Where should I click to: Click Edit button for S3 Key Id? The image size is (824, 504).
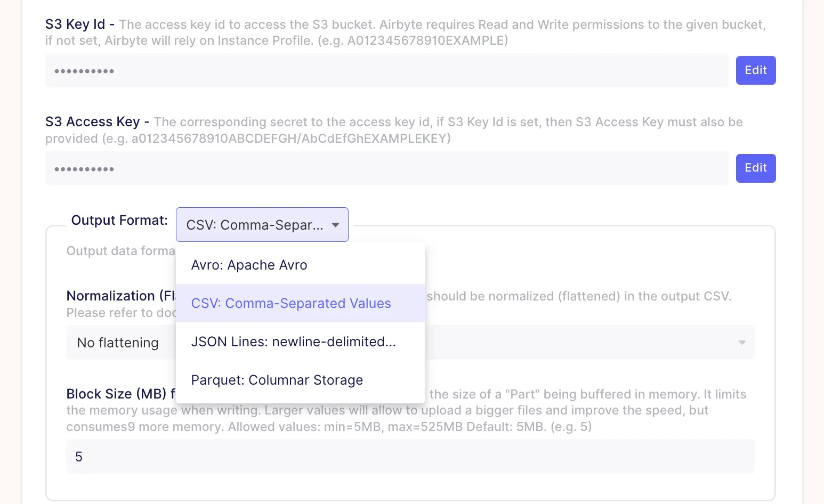(755, 70)
